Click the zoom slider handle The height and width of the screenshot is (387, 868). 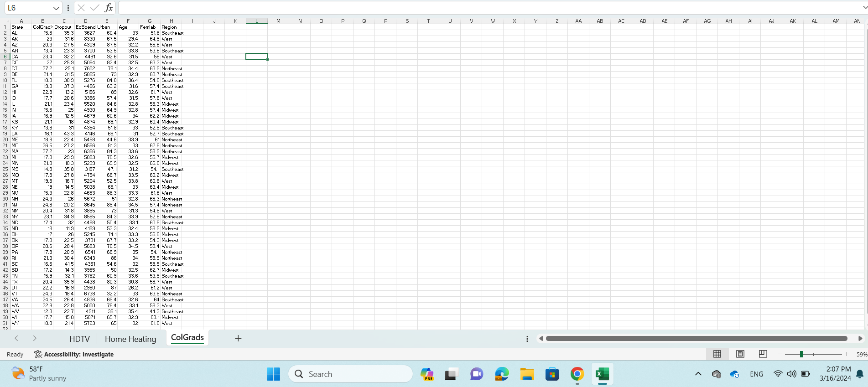click(801, 354)
